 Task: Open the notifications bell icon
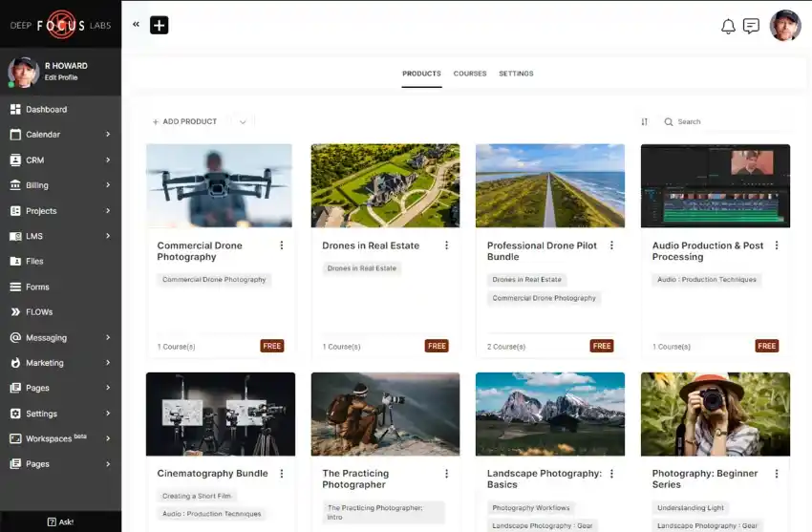coord(728,26)
